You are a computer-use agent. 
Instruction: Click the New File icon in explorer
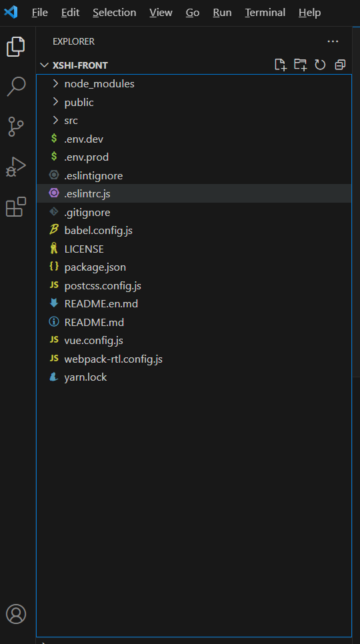281,65
